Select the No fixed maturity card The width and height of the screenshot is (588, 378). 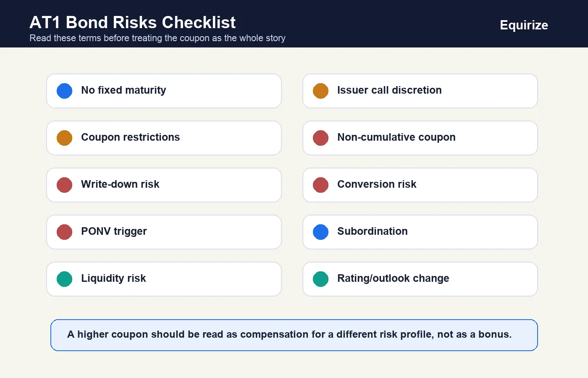tap(164, 91)
